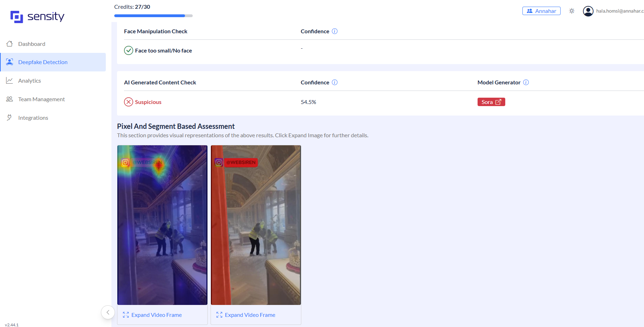This screenshot has width=644, height=327.
Task: Open the Dashboard menu item
Action: pyautogui.click(x=32, y=44)
